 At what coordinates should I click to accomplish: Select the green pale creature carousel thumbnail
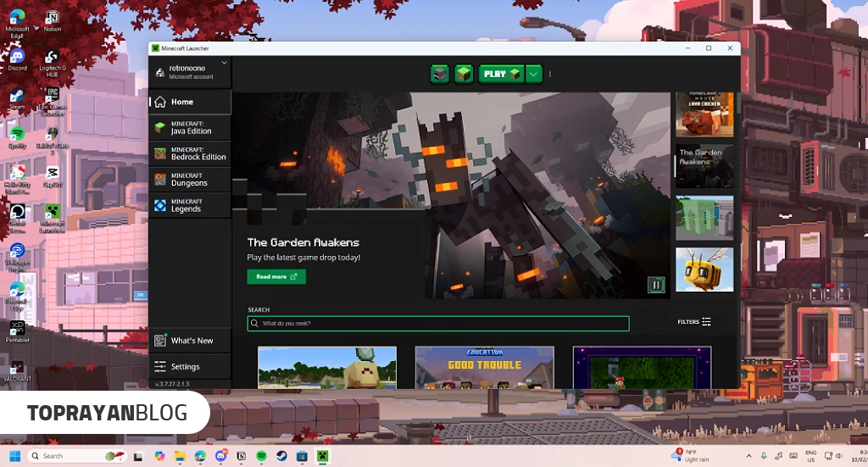[704, 218]
